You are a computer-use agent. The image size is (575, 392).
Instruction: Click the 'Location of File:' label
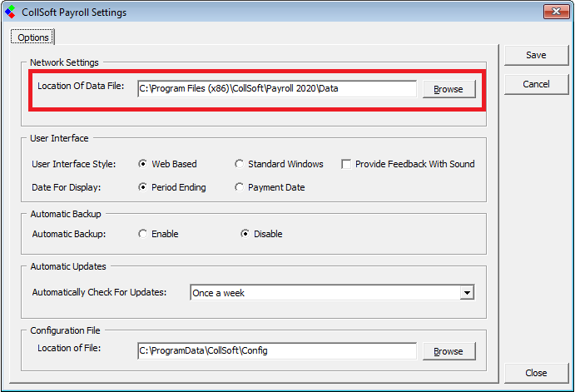coord(69,348)
